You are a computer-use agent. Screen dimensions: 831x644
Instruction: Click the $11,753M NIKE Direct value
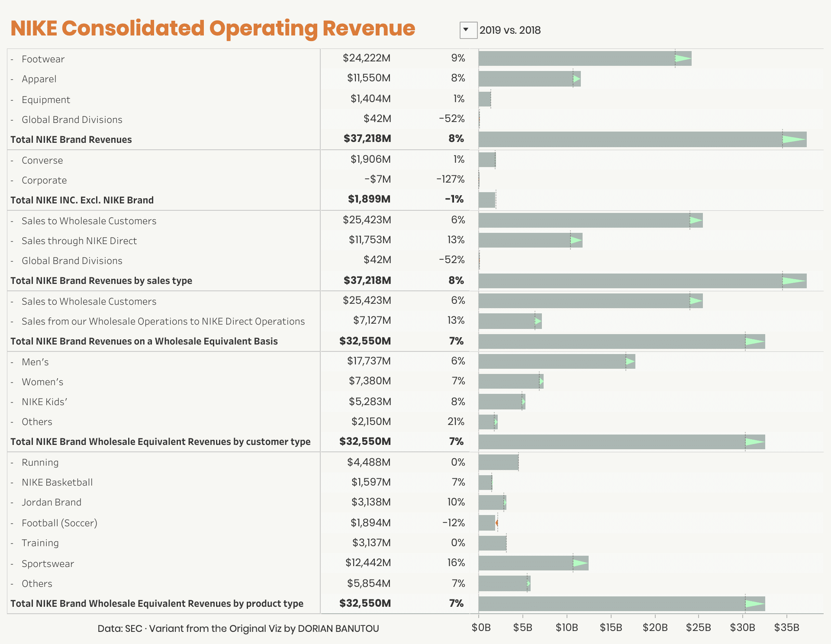click(370, 240)
